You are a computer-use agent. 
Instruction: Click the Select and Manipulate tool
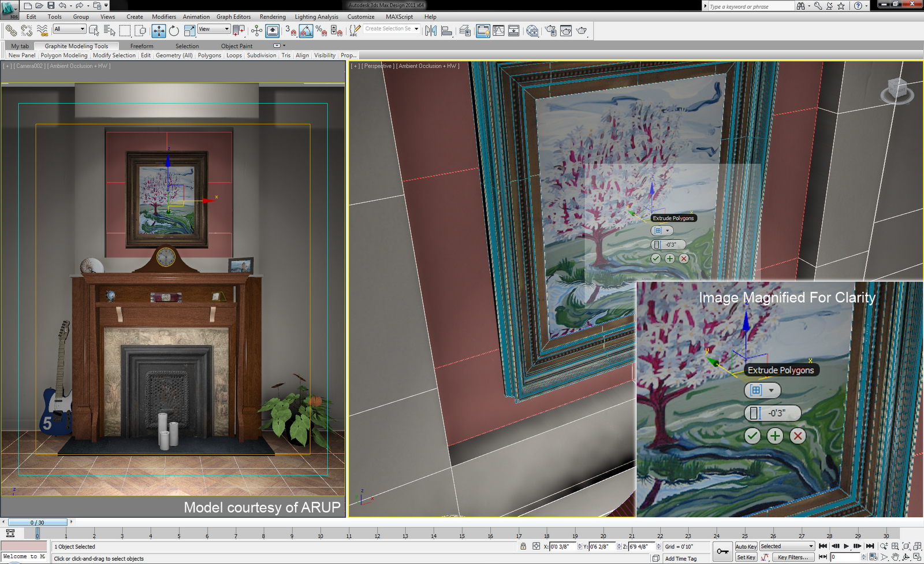pyautogui.click(x=257, y=30)
